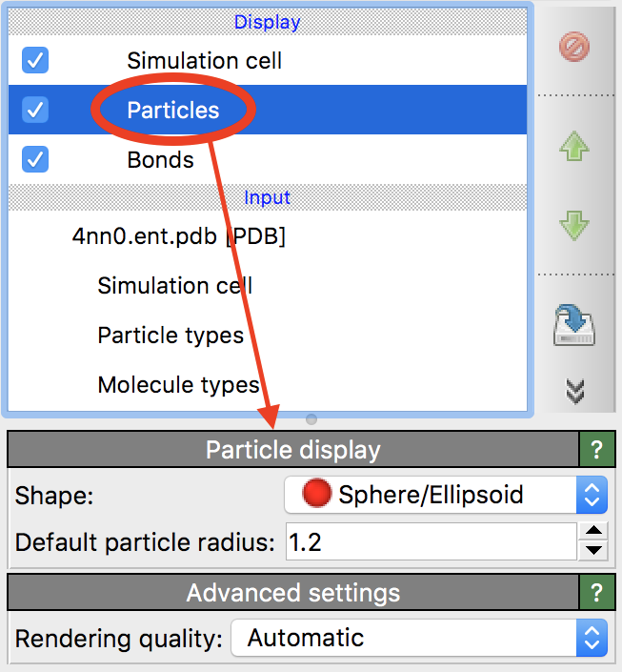Move item up with green arrow
Viewport: 622px width, 672px height.
pos(574,148)
